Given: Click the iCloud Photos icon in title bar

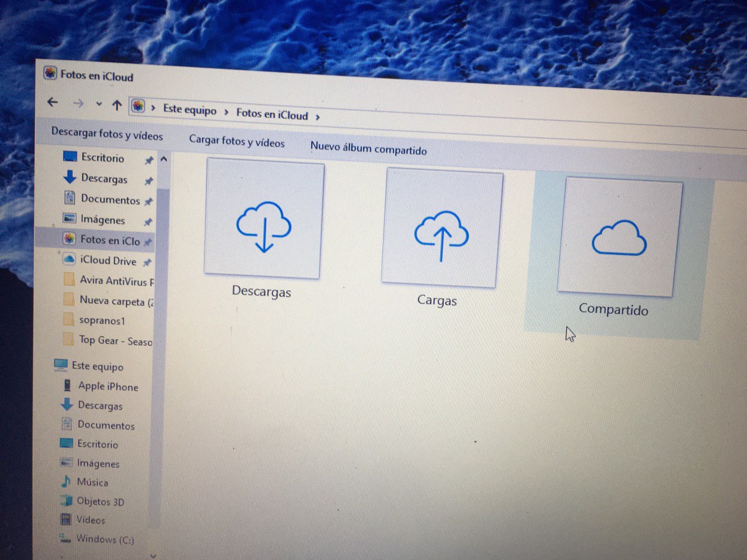Looking at the screenshot, I should (x=50, y=73).
